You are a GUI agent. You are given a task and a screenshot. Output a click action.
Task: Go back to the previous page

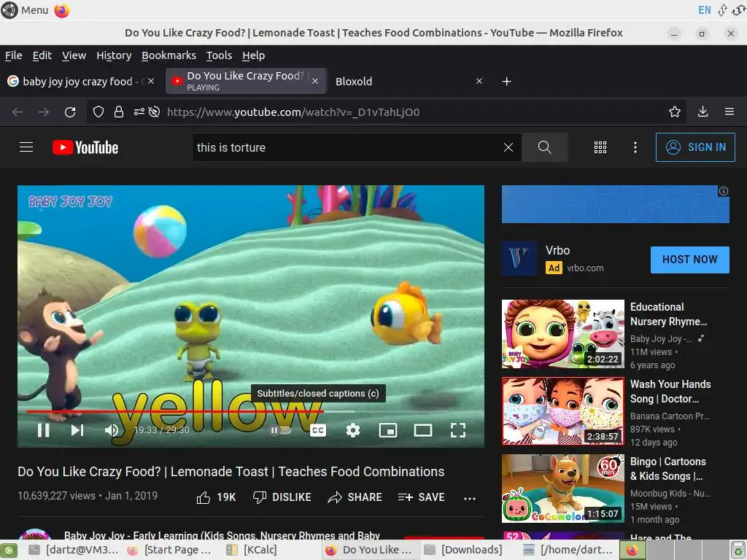coord(18,112)
